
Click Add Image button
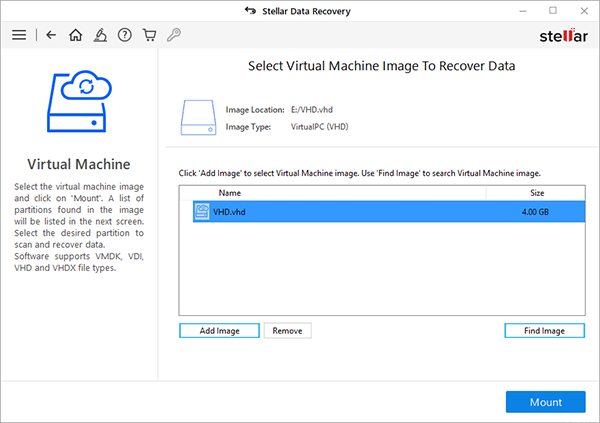[x=219, y=331]
